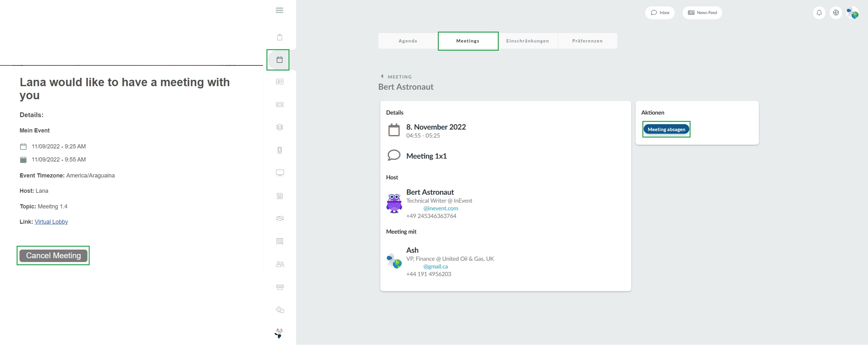Open the contact card sidebar icon
The image size is (868, 345).
(280, 81)
